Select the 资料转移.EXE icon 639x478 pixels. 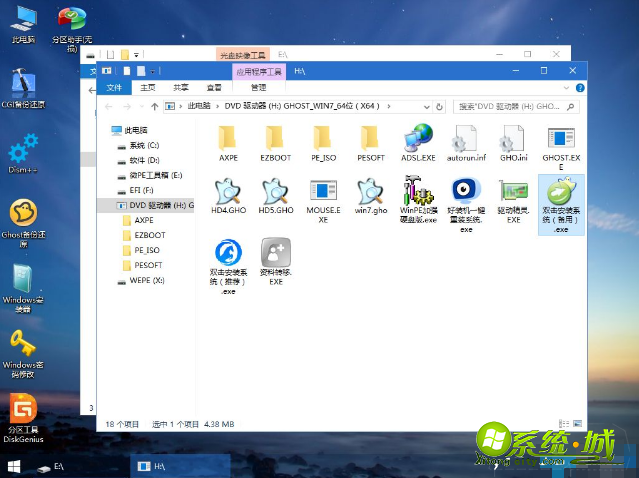276,262
